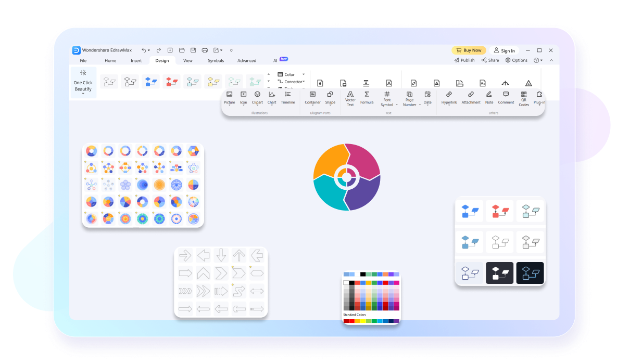
Task: Pick the purple Standard Colors swatch
Action: click(x=397, y=321)
